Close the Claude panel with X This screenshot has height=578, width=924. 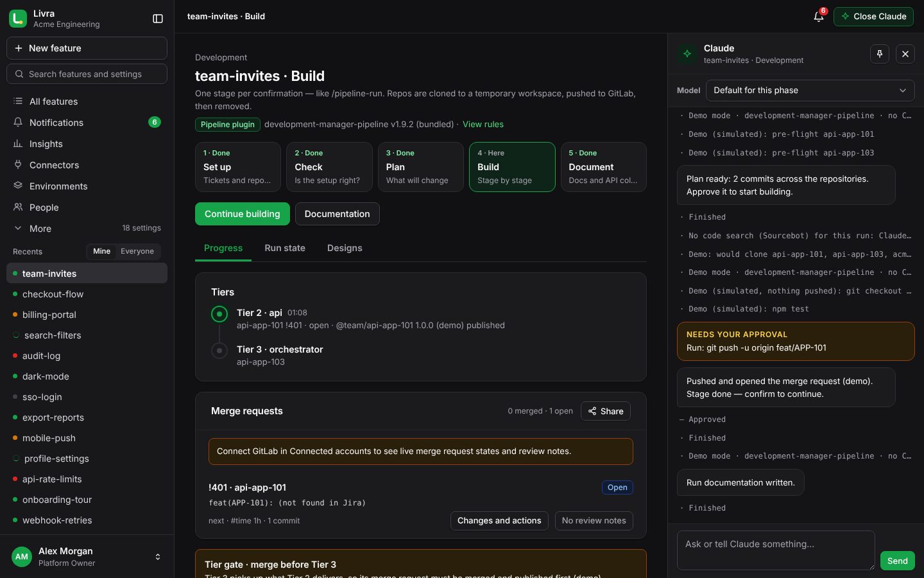(x=905, y=54)
